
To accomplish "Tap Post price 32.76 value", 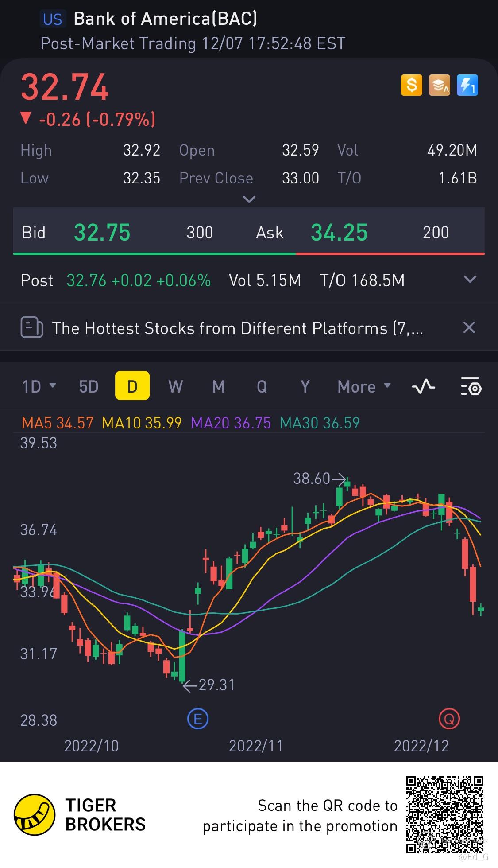I will click(x=86, y=280).
